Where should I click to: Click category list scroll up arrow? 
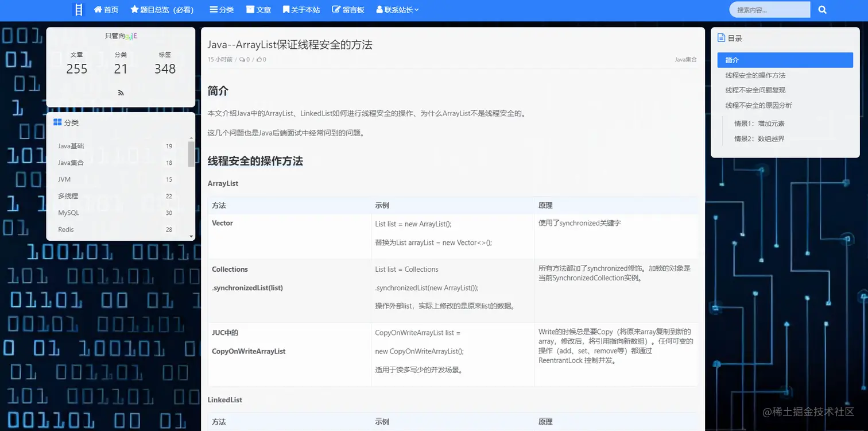click(191, 138)
